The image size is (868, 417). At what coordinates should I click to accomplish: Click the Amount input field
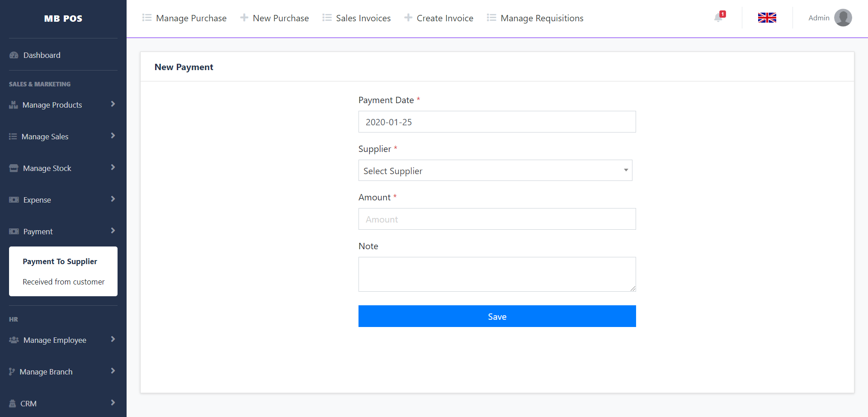(497, 219)
